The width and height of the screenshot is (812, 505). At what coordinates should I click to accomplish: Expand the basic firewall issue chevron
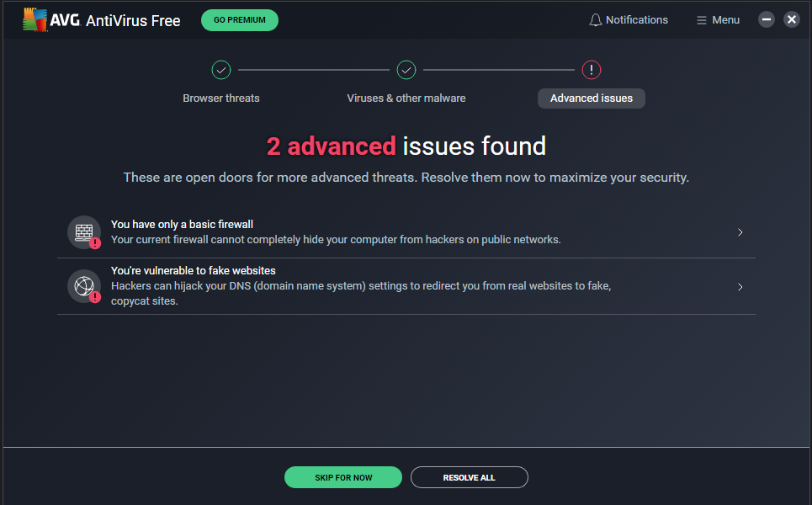(740, 232)
